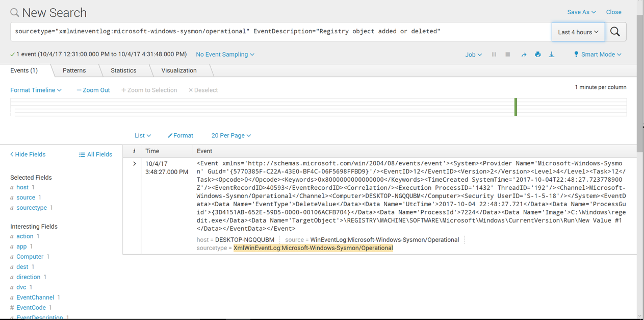
Task: Switch to Events (1) tab
Action: [24, 70]
